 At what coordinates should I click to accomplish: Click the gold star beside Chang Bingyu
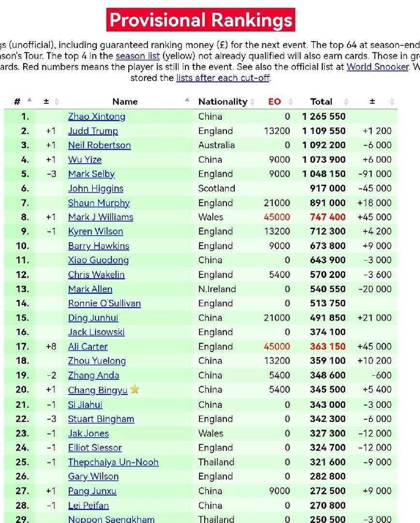135,389
